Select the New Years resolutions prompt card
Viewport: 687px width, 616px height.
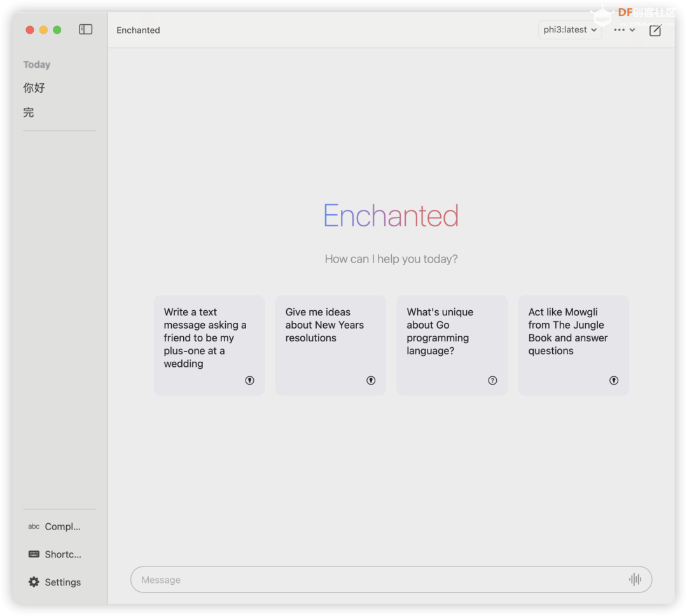click(x=330, y=345)
